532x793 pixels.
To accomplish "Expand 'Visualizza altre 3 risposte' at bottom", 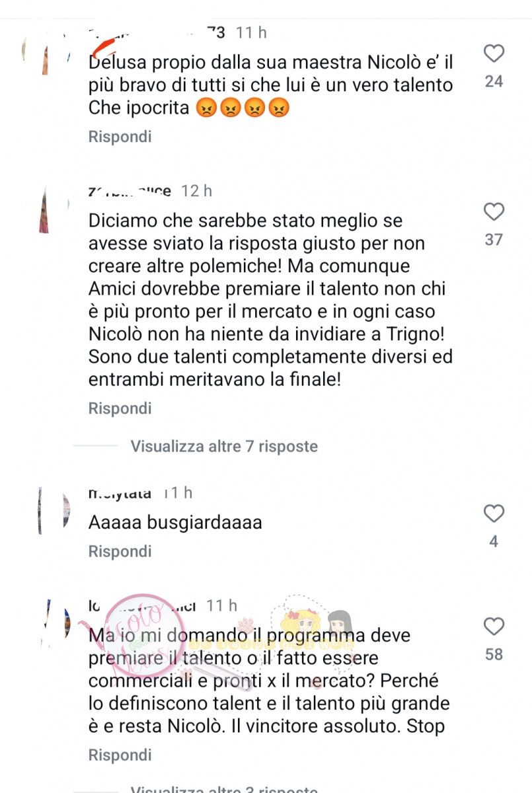I will 224,788.
